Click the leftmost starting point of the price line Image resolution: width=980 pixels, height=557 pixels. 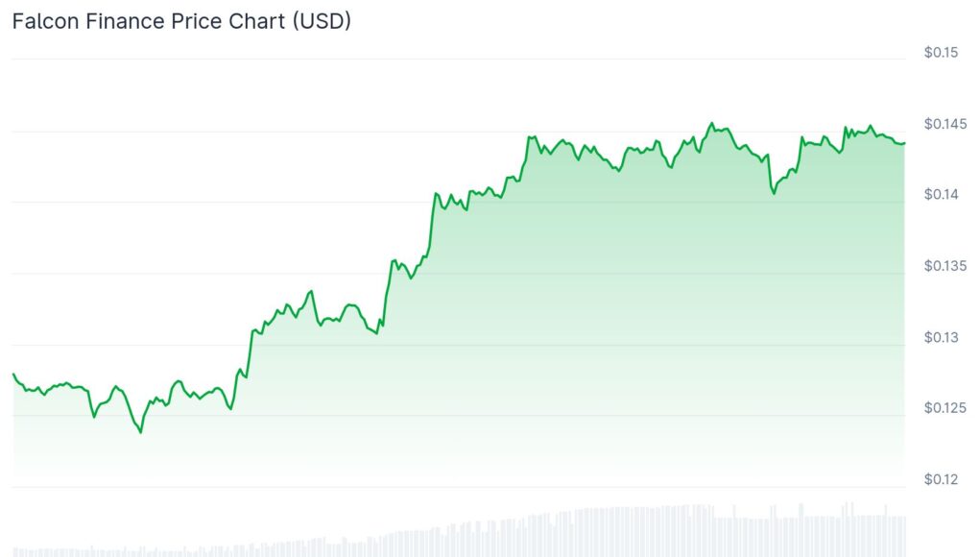12,374
